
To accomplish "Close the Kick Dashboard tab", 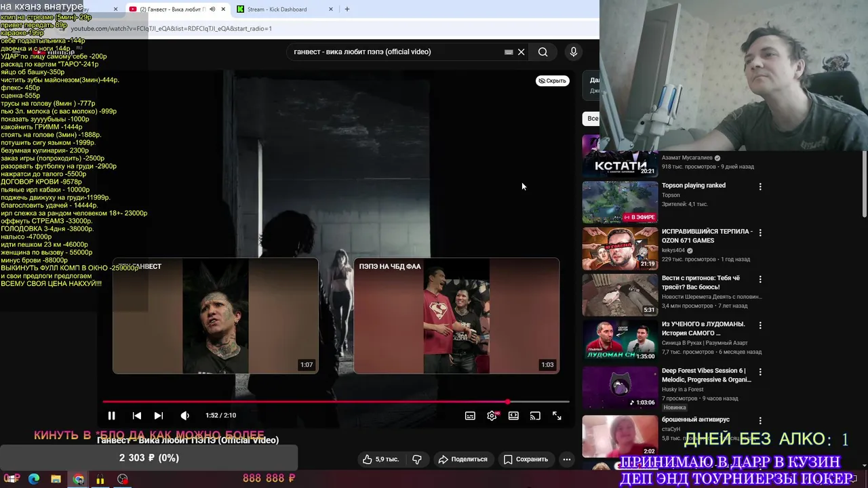I will 331,9.
